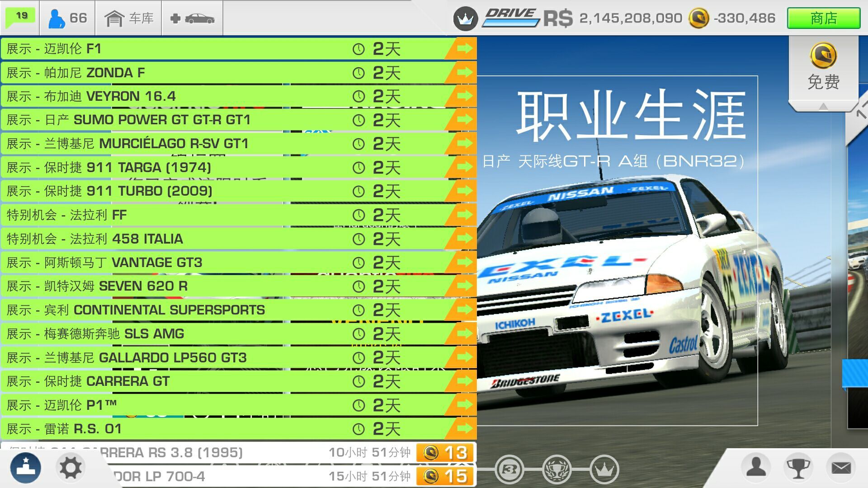This screenshot has width=868, height=488.
Task: Tap the bottom crown circle icon
Action: pyautogui.click(x=604, y=469)
